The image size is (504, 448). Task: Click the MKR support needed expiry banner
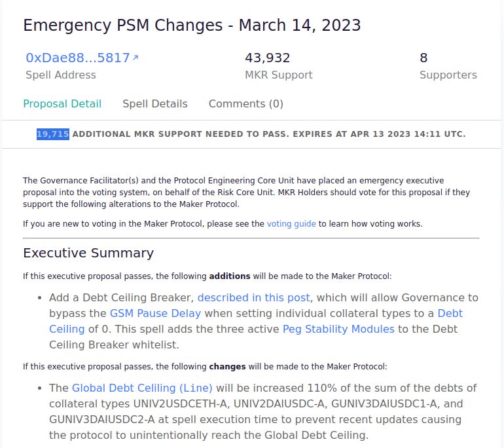[x=251, y=134]
